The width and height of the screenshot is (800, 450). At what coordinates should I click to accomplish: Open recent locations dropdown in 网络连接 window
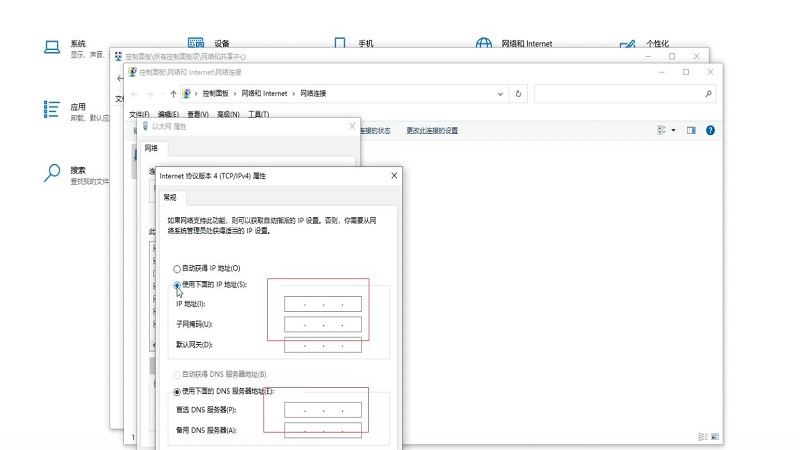click(x=162, y=94)
